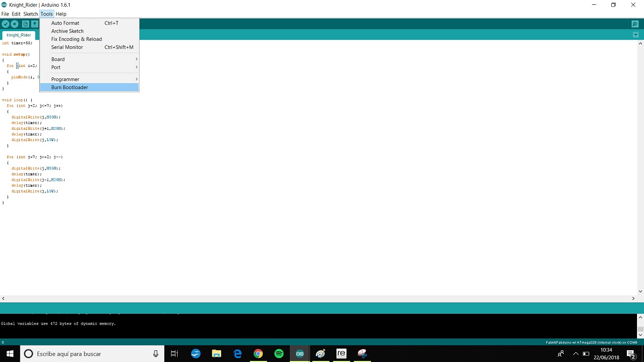Open the tab options dropdown arrow
This screenshot has width=644, height=362.
click(635, 35)
